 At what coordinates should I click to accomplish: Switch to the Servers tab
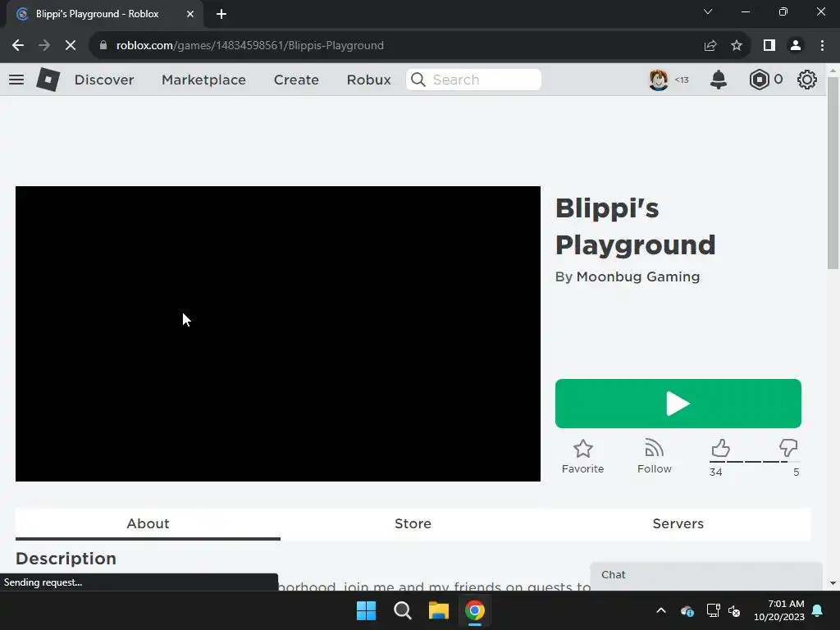[x=678, y=524]
